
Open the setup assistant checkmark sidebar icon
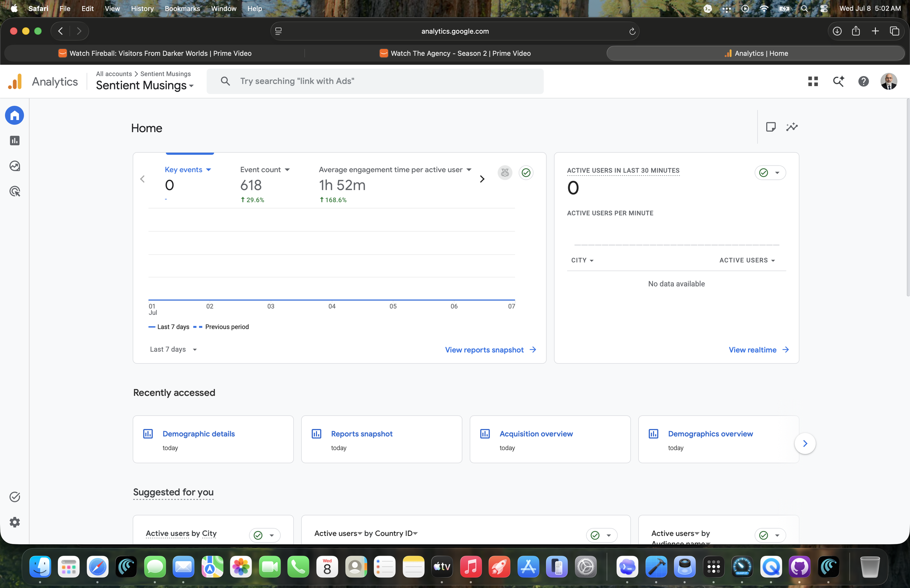click(15, 497)
